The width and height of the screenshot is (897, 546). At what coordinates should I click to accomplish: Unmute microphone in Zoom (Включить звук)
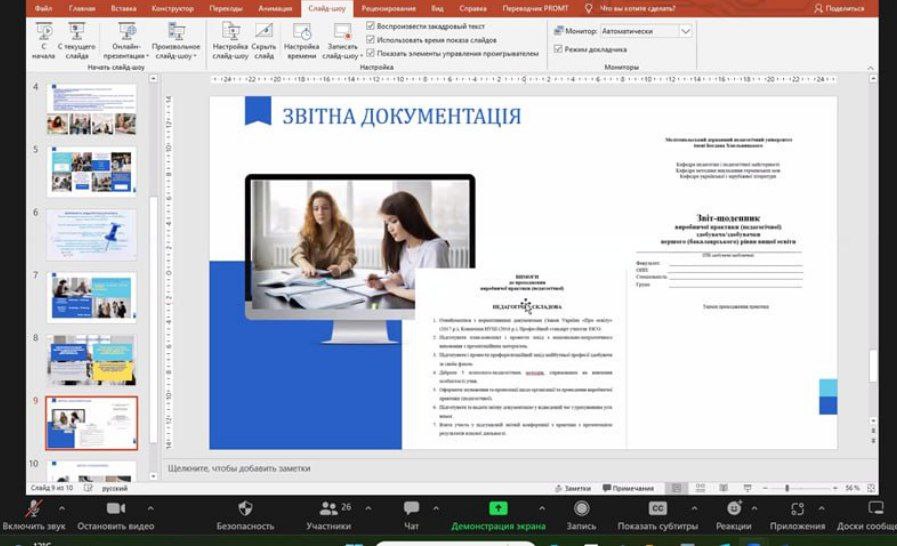pyautogui.click(x=33, y=514)
